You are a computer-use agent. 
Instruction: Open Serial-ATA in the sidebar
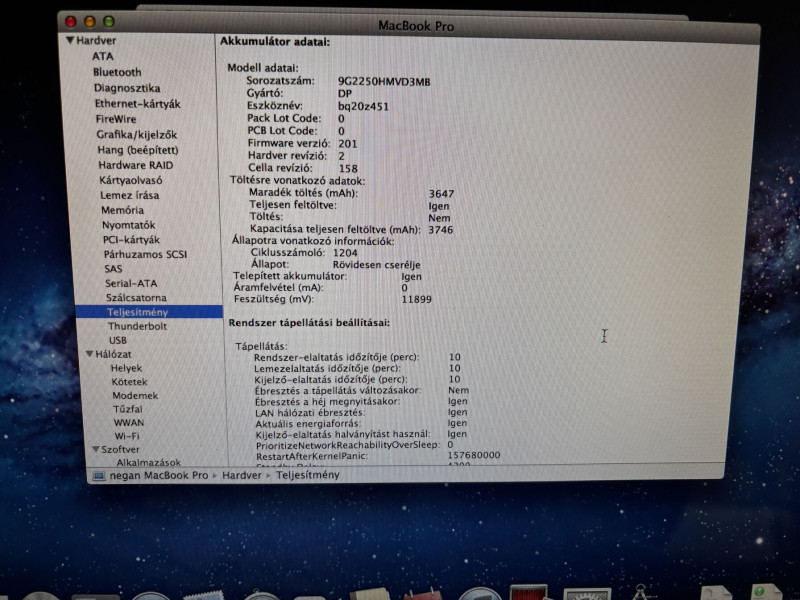coord(131,283)
